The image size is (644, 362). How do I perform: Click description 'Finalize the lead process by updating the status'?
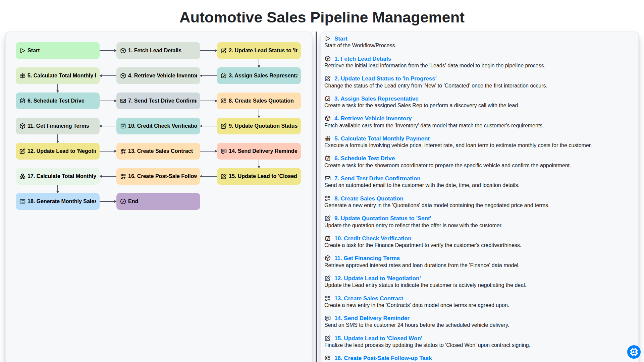(427, 345)
